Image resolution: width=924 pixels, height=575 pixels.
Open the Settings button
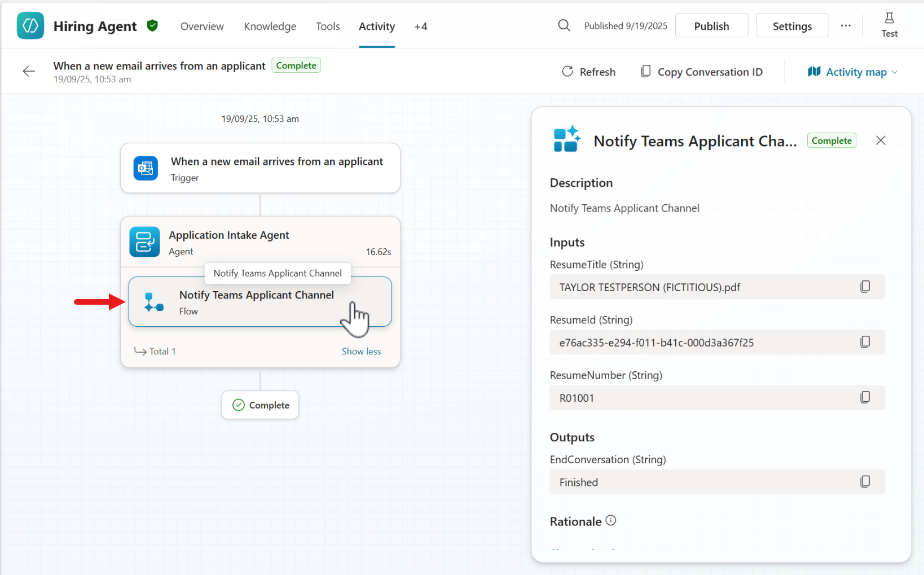791,26
